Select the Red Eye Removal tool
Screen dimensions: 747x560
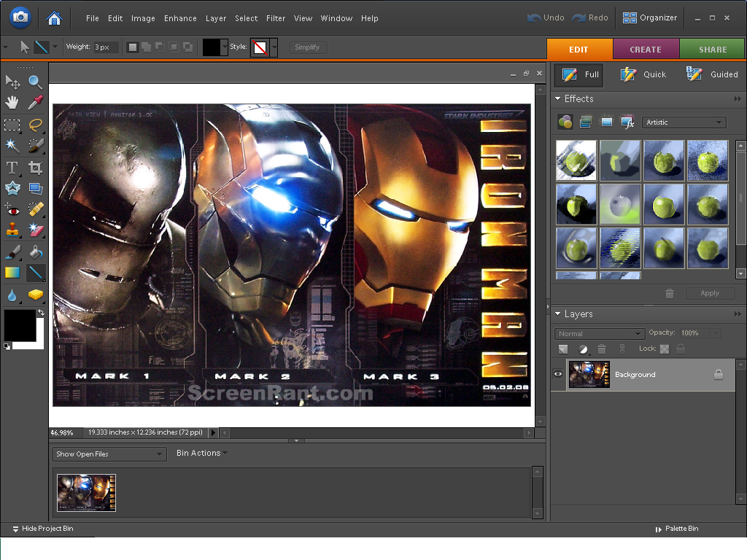pos(12,209)
